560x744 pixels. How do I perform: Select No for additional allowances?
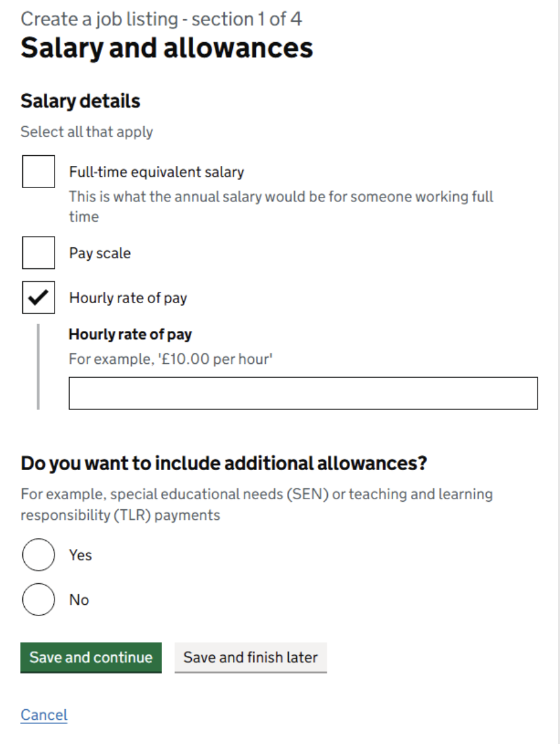(x=38, y=599)
